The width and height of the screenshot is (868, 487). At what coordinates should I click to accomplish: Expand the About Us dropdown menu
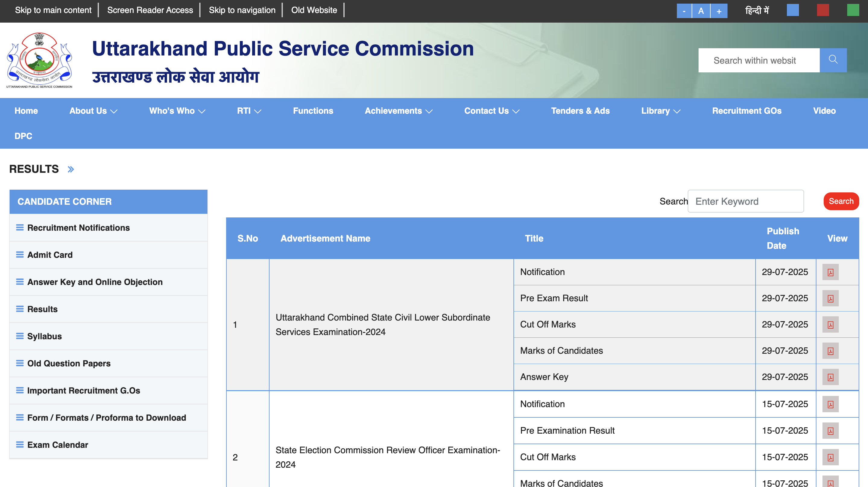[x=93, y=111]
